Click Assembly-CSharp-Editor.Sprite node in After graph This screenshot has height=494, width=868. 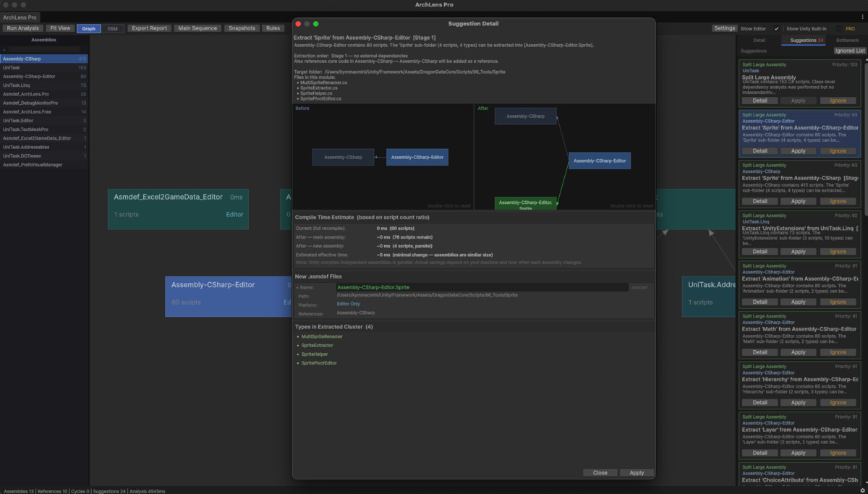click(525, 204)
